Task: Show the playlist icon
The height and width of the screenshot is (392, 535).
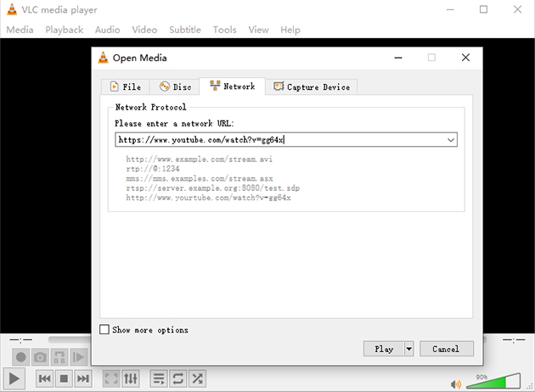Action: click(159, 378)
